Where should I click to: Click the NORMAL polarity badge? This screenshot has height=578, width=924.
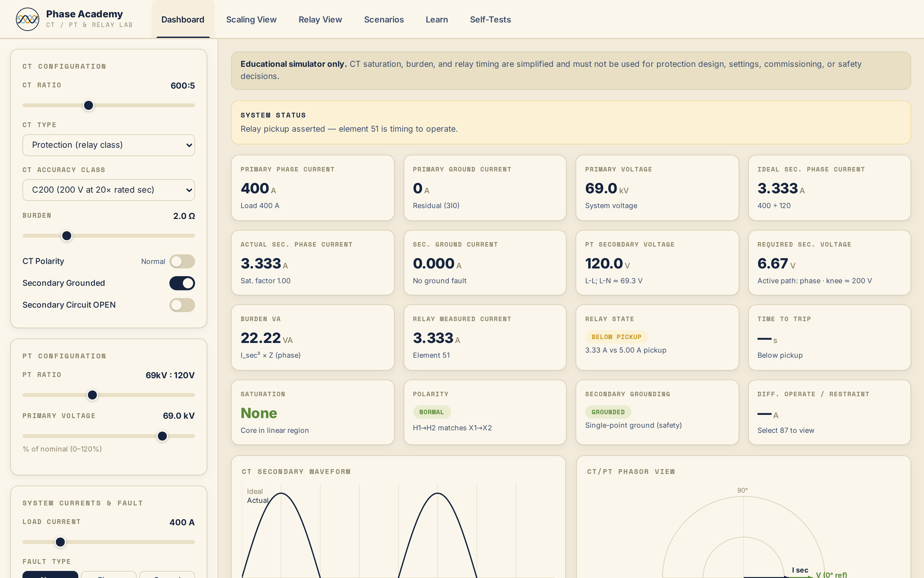432,412
